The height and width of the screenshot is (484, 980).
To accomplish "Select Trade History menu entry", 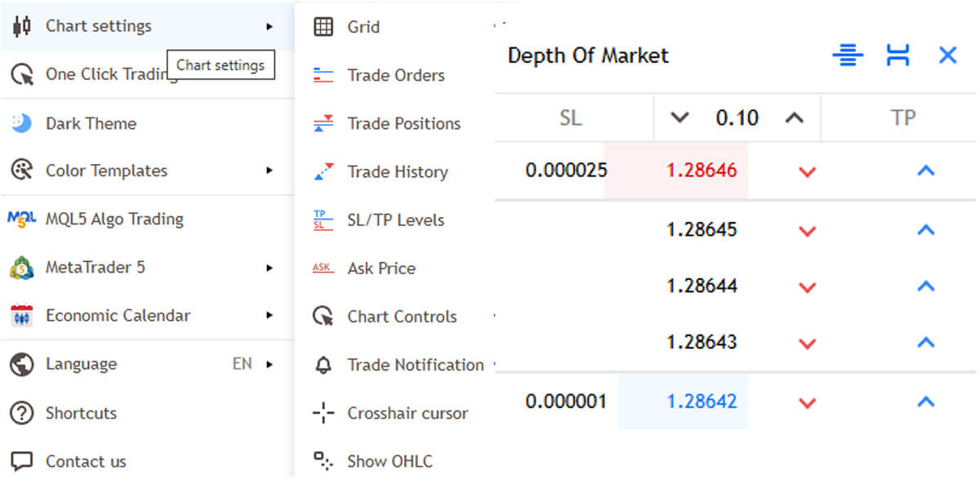I will click(397, 172).
